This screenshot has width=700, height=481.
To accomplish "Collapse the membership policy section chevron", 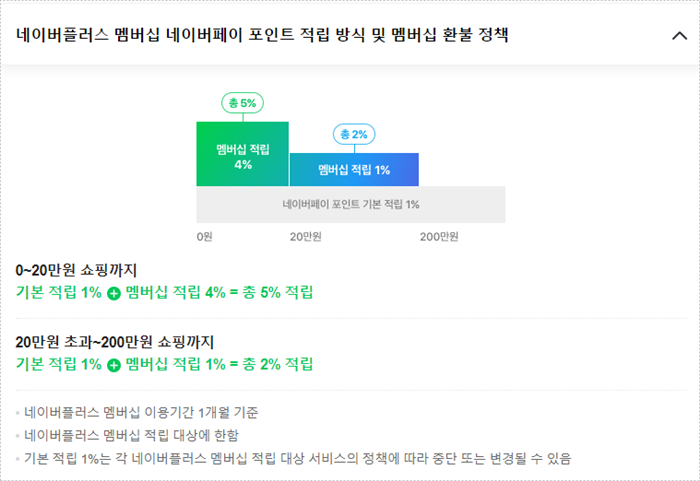I will click(679, 36).
